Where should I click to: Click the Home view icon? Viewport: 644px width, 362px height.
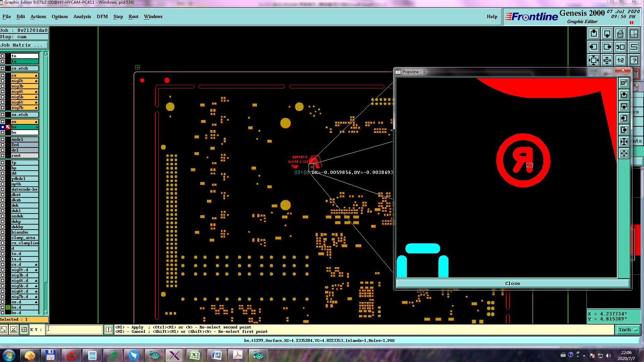click(621, 34)
